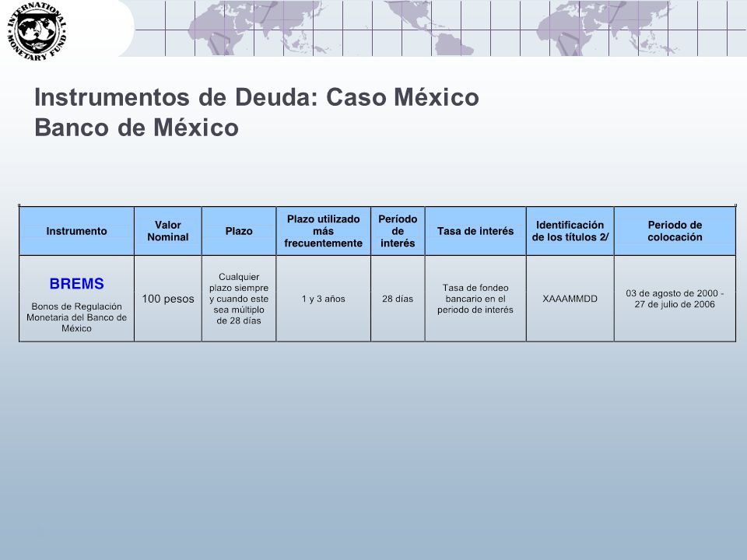Click the 'Período de interés' header
747x560 pixels.
click(x=398, y=231)
